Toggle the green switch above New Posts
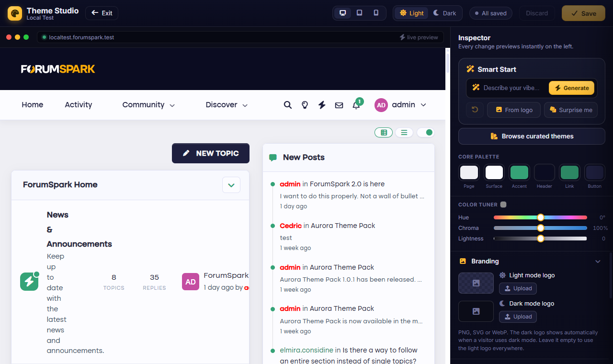Image resolution: width=613 pixels, height=364 pixels. tap(426, 133)
